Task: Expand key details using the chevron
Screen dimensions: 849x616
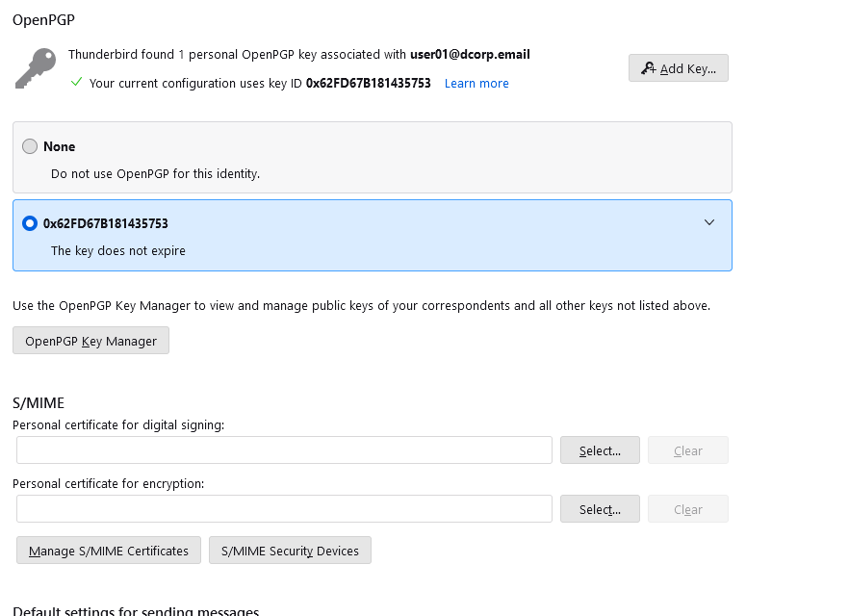Action: coord(709,221)
